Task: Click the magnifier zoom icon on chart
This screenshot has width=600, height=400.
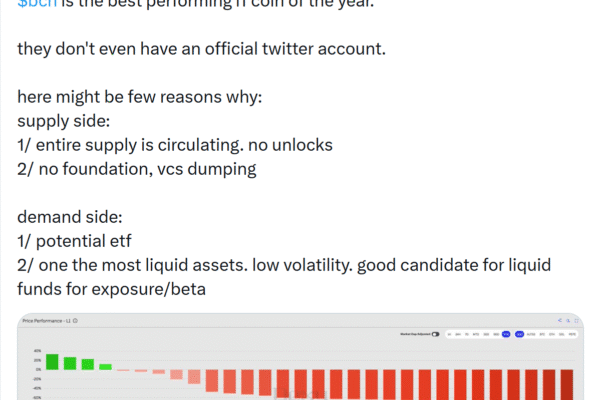Action: 568,320
